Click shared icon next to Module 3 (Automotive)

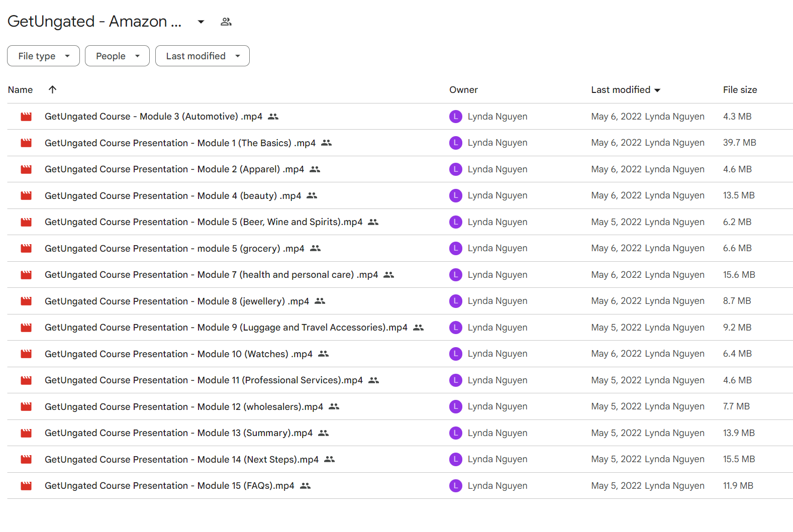click(x=273, y=117)
